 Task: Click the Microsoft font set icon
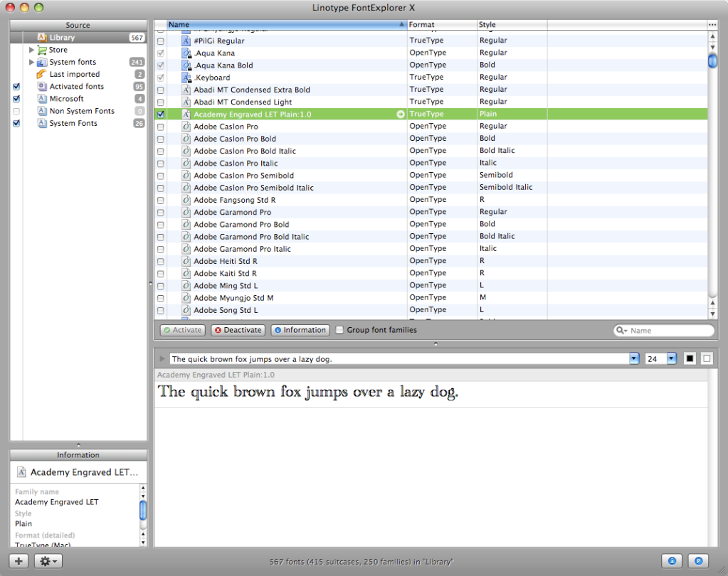(x=42, y=98)
